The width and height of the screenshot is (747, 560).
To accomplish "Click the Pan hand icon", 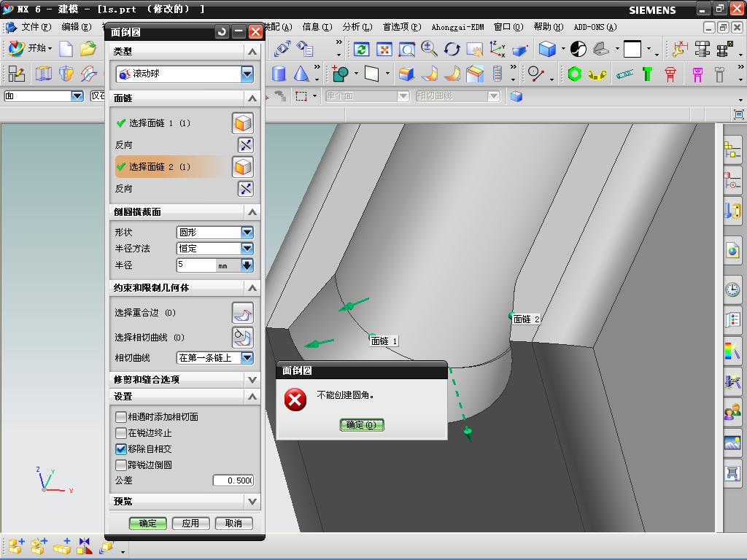I will click(474, 49).
